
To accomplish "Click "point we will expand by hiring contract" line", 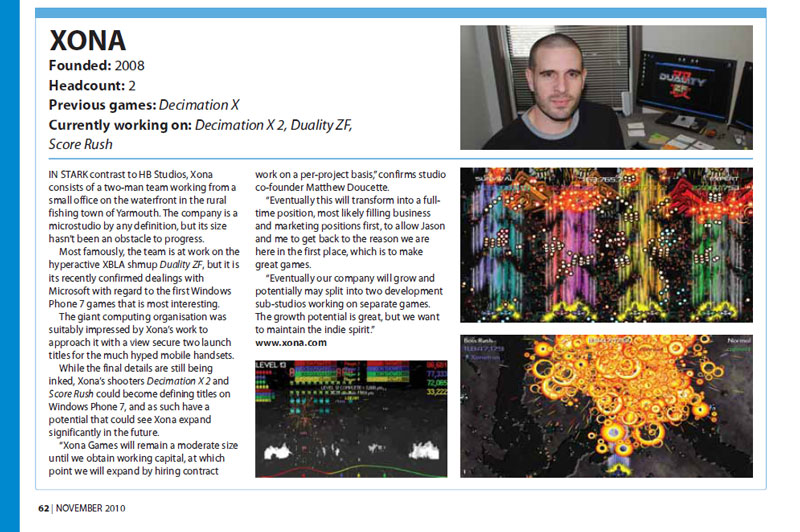I will 133,471.
